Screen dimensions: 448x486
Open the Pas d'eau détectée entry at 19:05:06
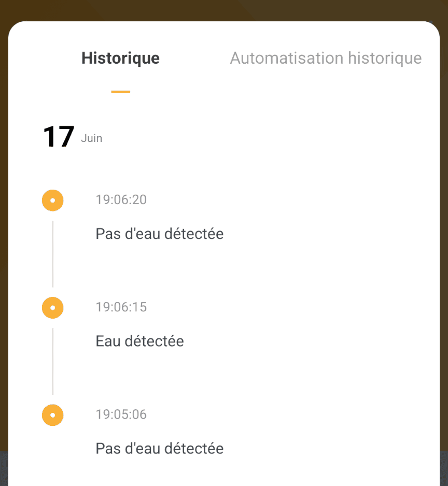(x=160, y=449)
